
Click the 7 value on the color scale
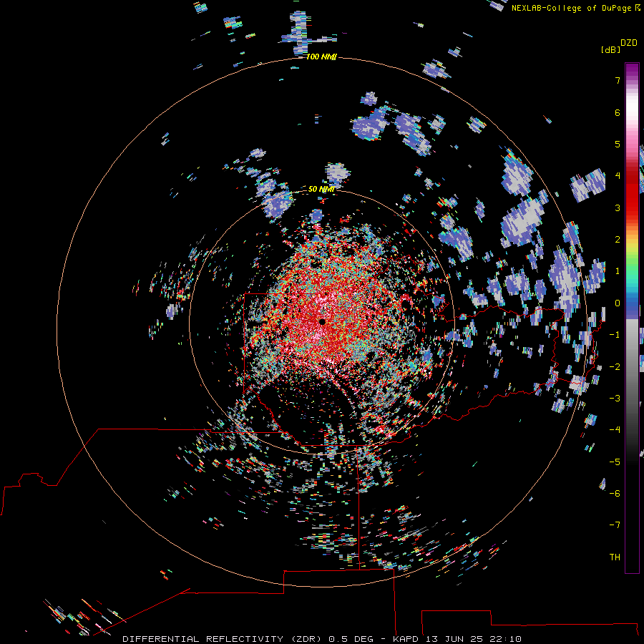tap(618, 80)
